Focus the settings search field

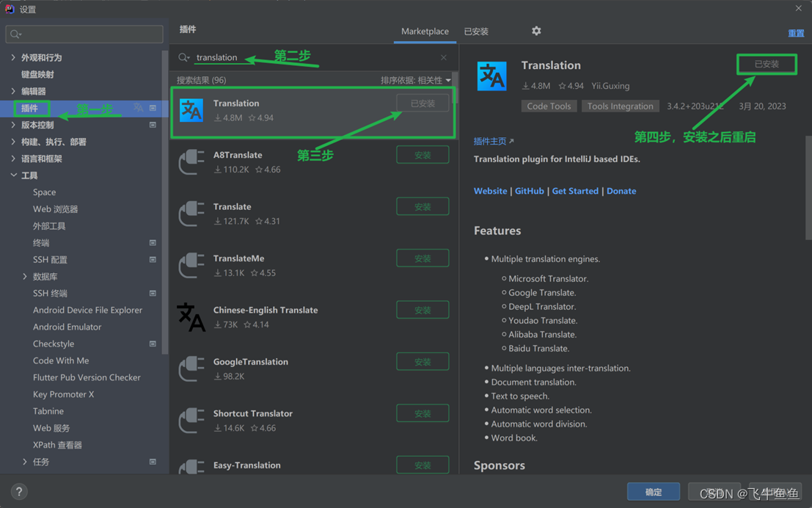[x=84, y=35]
